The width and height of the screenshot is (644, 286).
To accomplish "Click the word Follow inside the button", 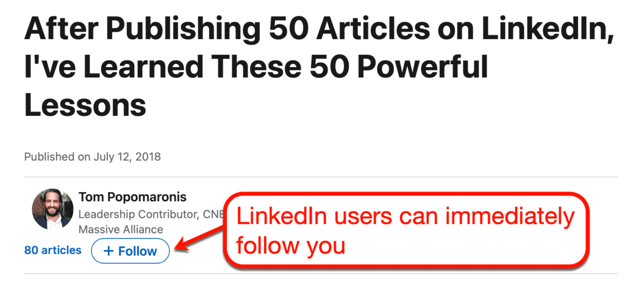I will click(137, 251).
